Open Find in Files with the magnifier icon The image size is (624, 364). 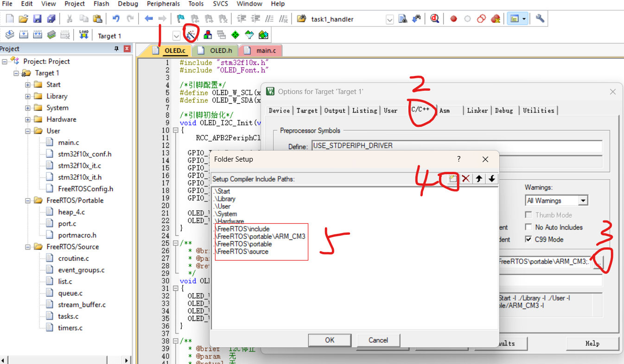coord(434,19)
